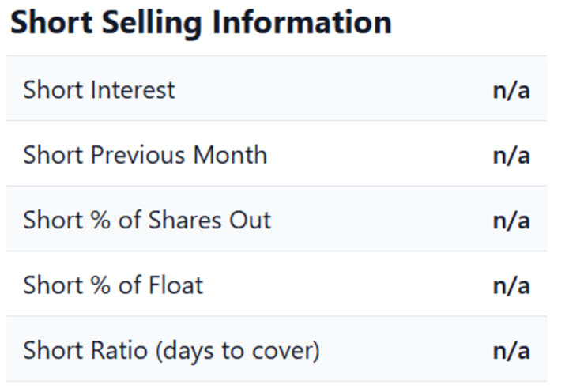Select the Short Interest label

click(99, 89)
